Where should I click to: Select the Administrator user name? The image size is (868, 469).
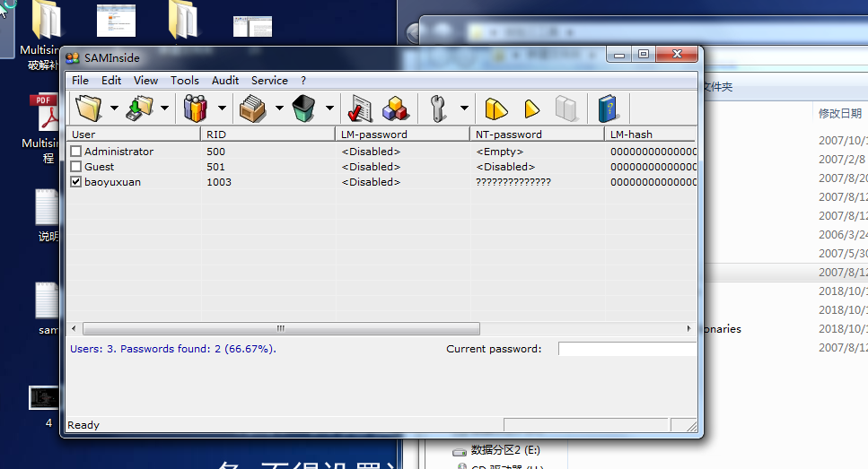pyautogui.click(x=118, y=151)
